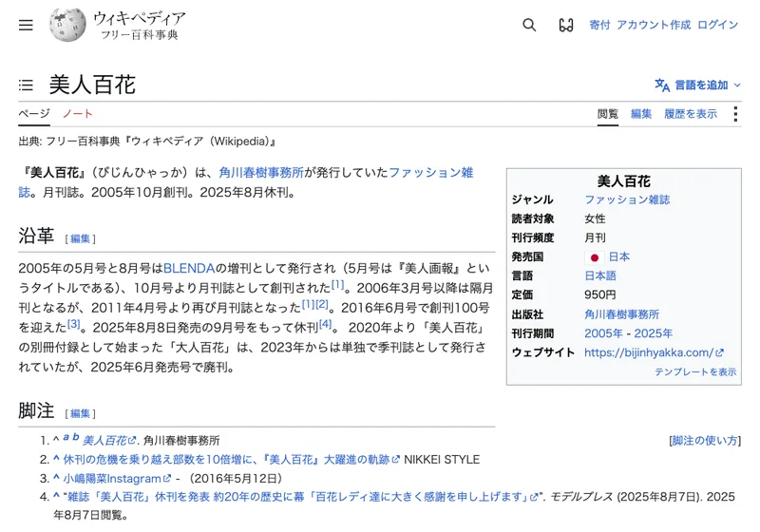
Task: Jump back via footnote 1 'b' backlink
Action: point(76,438)
